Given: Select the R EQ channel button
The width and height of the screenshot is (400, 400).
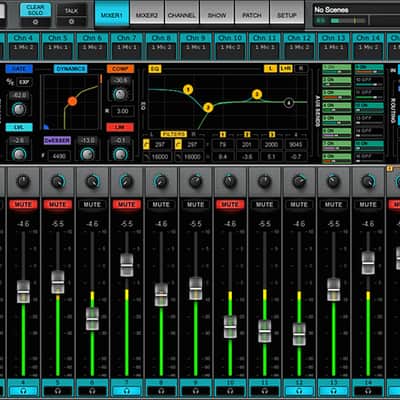Looking at the screenshot, I should (301, 69).
